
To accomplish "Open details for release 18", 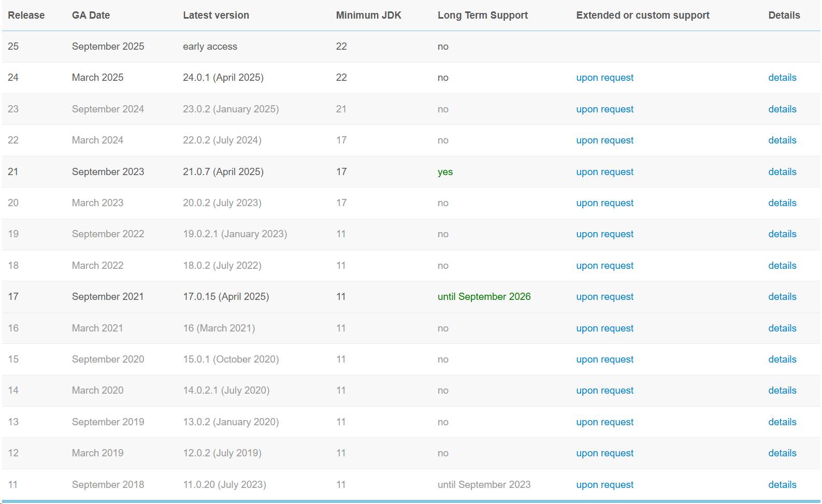I will (x=782, y=266).
